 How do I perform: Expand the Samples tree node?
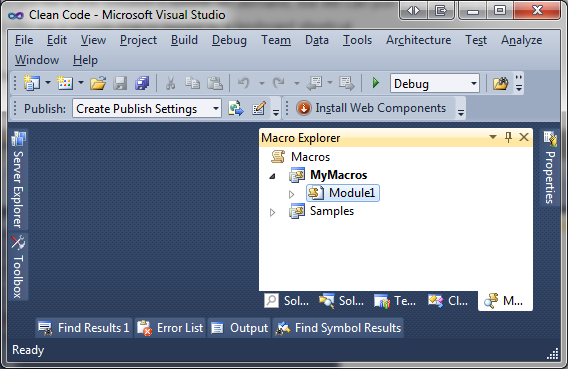click(272, 213)
